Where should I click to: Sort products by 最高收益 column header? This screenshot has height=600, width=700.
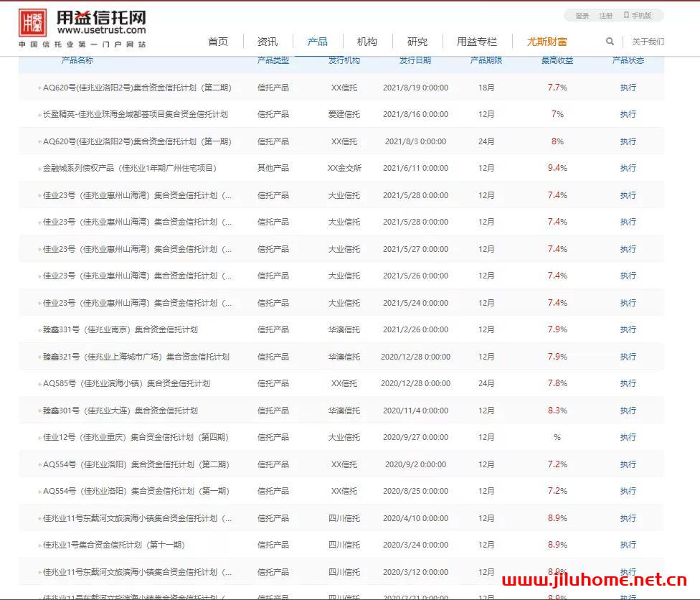(x=554, y=60)
